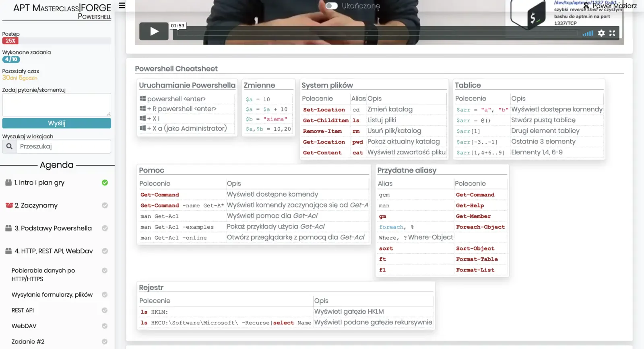Send the comment with Wyślij
This screenshot has height=349, width=644.
pos(57,123)
